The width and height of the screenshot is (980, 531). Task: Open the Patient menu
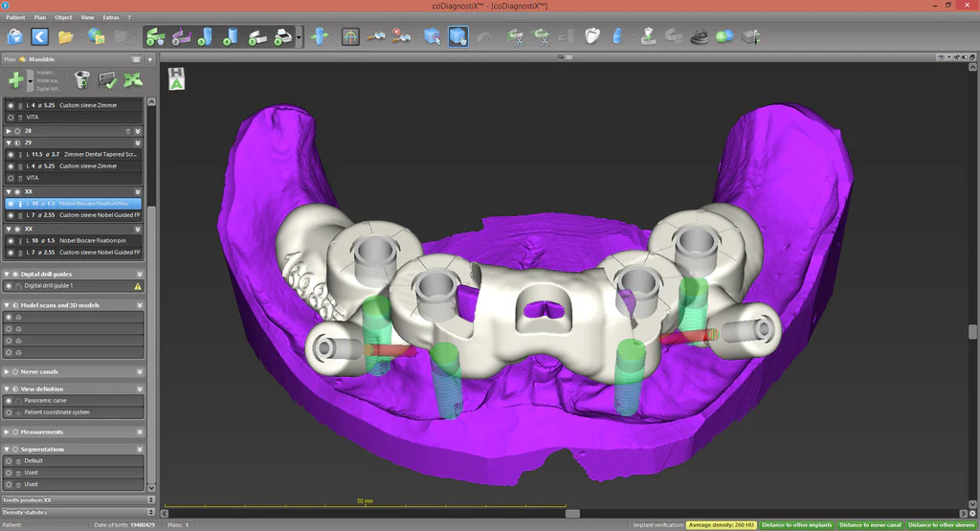coord(15,17)
